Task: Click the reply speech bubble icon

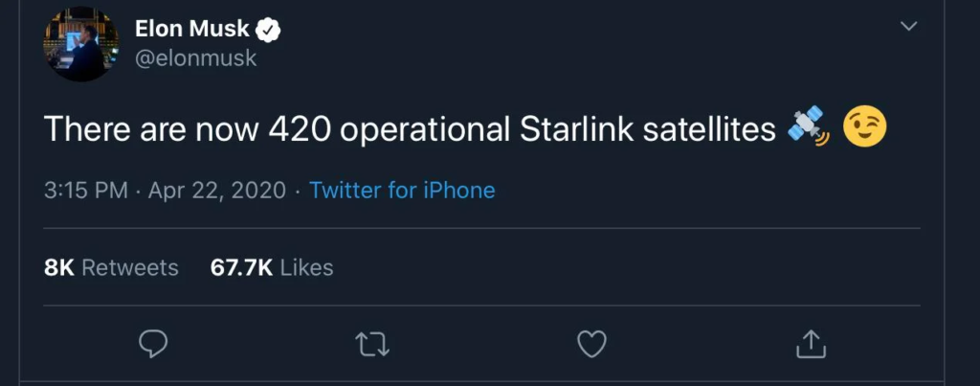Action: 154,343
